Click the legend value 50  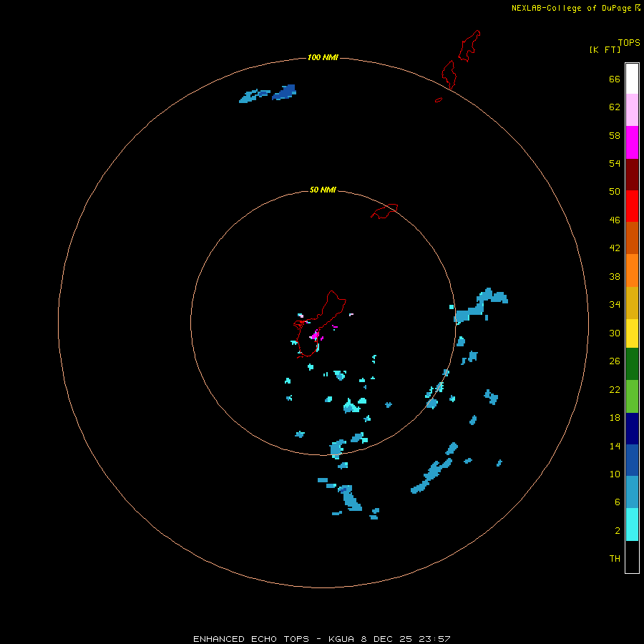[615, 191]
